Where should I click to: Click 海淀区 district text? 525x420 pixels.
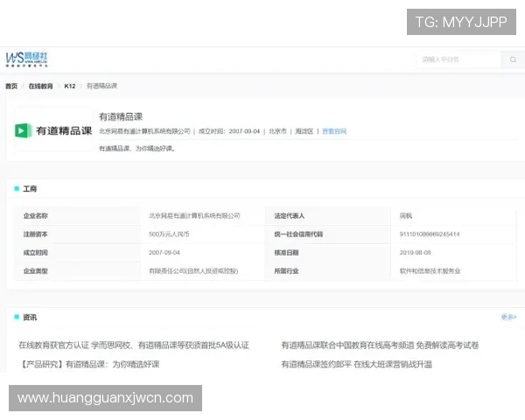pyautogui.click(x=304, y=131)
